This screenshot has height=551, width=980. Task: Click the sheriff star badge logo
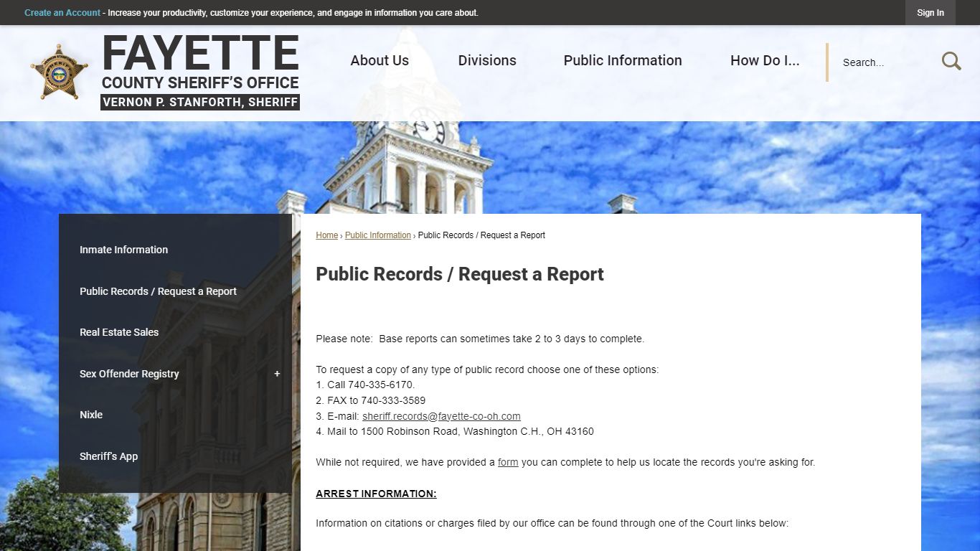point(59,72)
